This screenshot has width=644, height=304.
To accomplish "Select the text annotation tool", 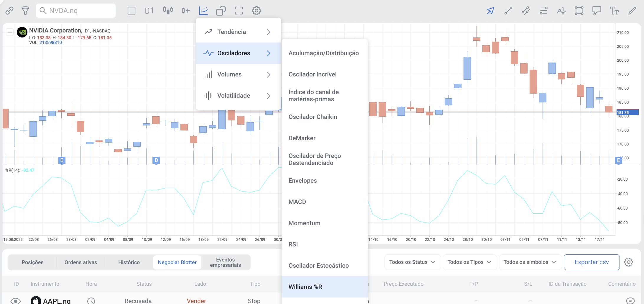I will tap(615, 11).
